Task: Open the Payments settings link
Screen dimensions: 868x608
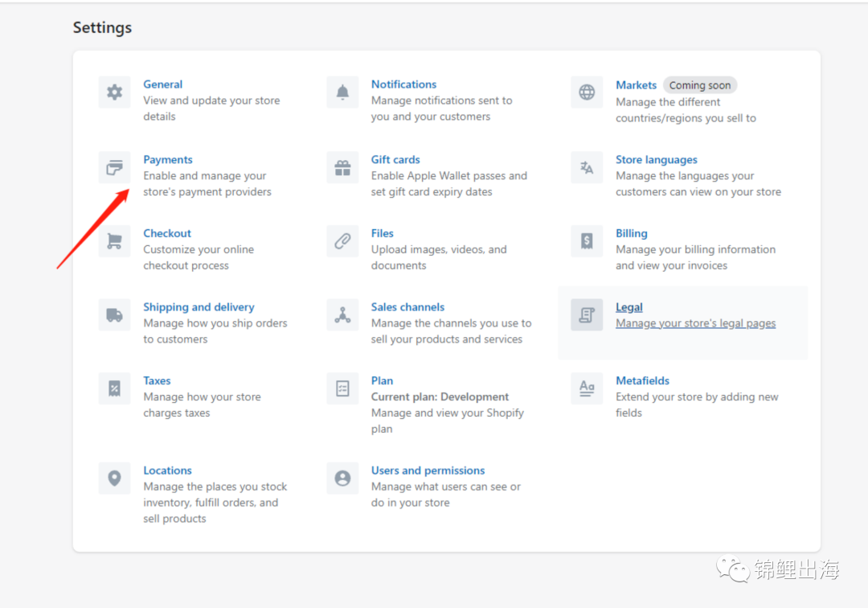Action: pos(168,160)
